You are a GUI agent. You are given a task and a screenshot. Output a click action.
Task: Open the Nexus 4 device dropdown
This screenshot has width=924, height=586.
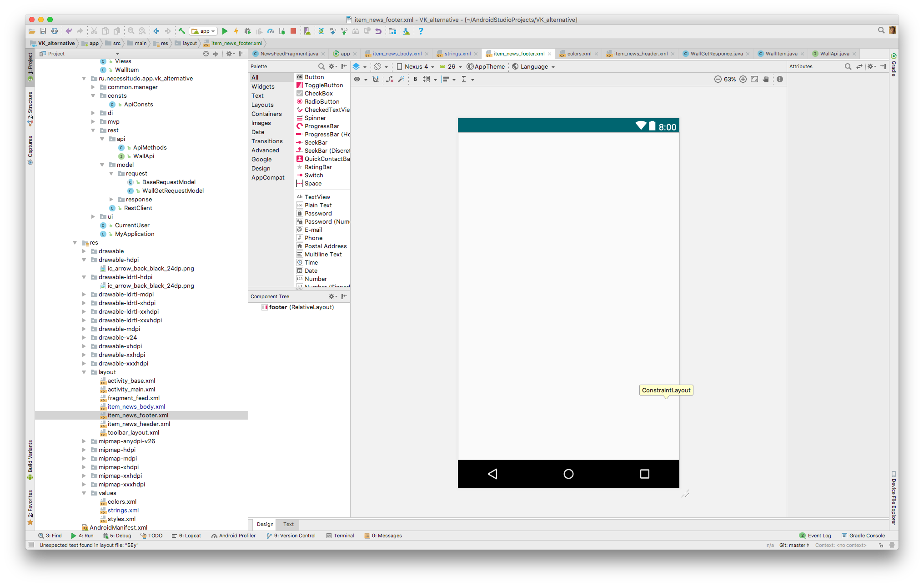coord(416,66)
